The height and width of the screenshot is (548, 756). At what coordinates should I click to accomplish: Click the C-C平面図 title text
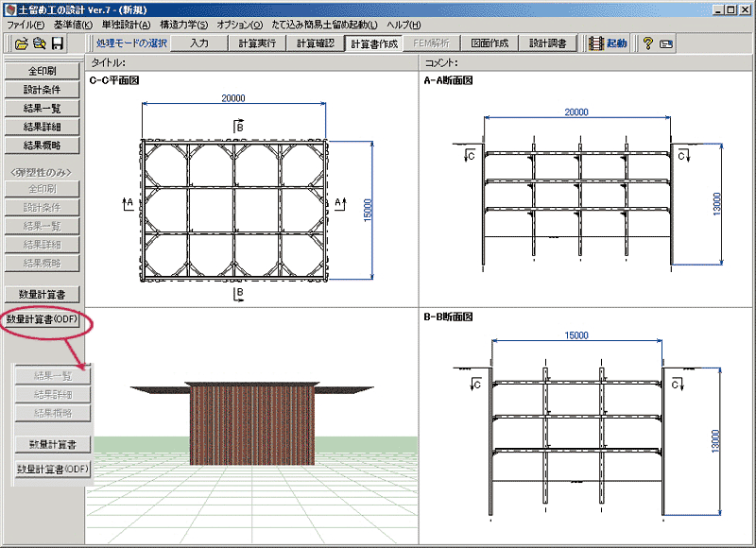pyautogui.click(x=114, y=80)
